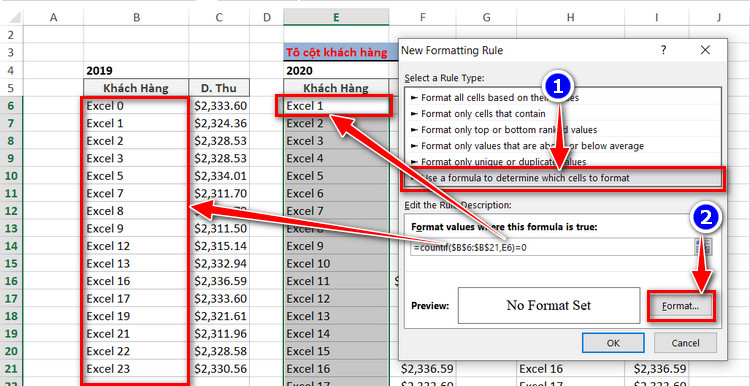Select column A header
Viewport: 750px width, 386px height.
[53, 18]
